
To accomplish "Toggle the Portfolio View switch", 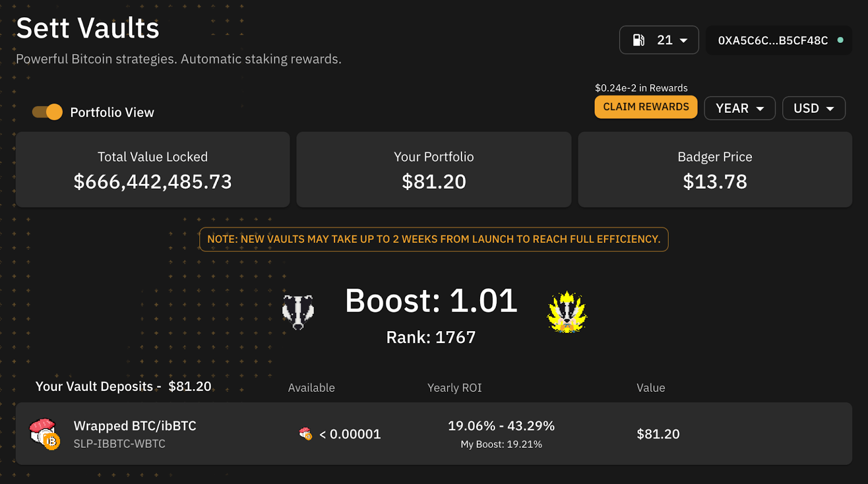I will click(x=47, y=112).
